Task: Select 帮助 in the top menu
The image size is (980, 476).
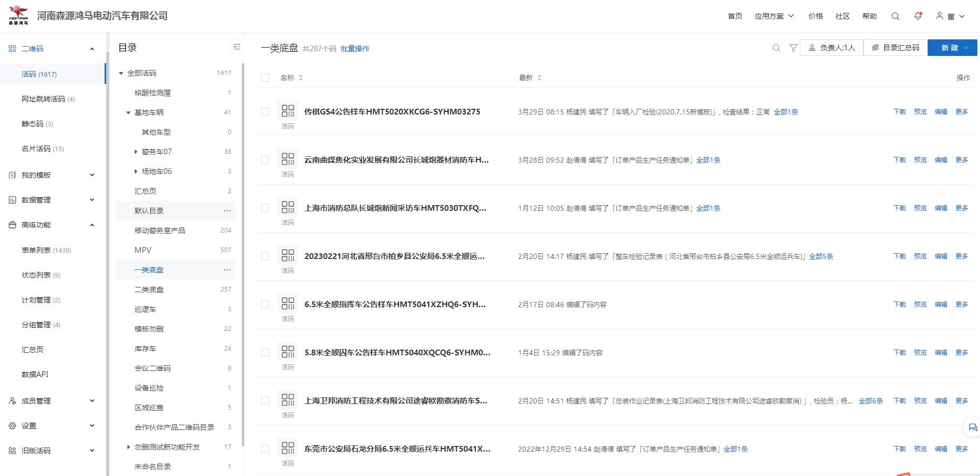Action: pyautogui.click(x=870, y=16)
